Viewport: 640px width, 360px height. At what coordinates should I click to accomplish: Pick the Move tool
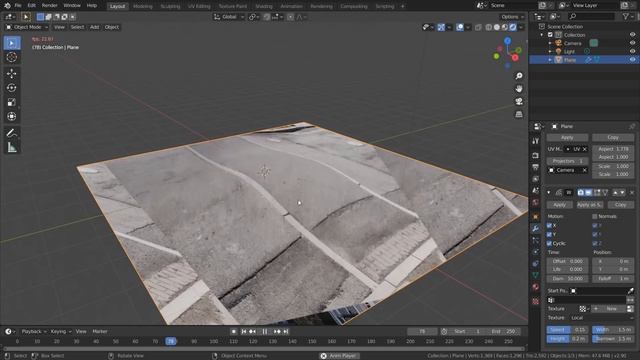[12, 73]
